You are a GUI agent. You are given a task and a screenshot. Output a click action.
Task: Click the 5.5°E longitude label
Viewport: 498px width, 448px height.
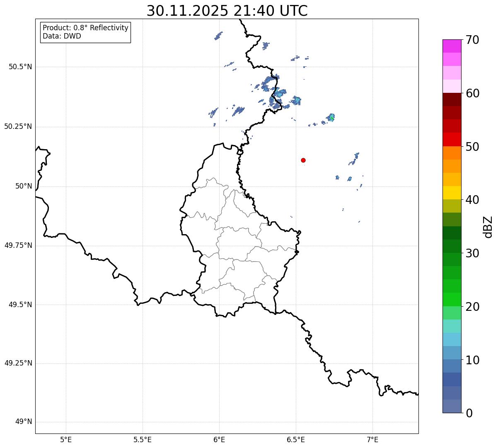tap(143, 440)
